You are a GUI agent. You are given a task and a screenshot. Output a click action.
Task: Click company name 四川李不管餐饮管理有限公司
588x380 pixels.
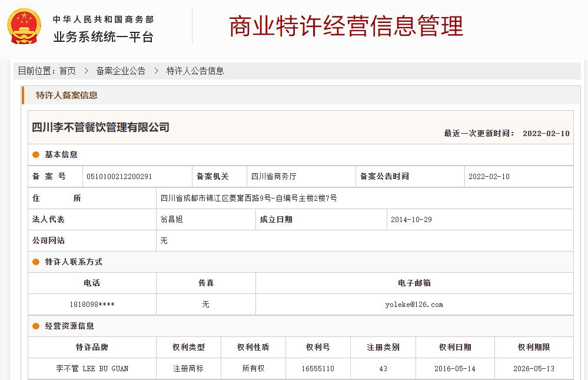coord(101,127)
